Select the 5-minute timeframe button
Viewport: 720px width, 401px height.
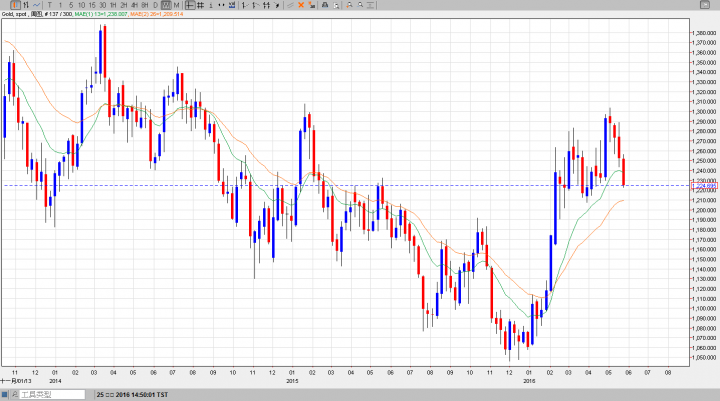[71, 5]
